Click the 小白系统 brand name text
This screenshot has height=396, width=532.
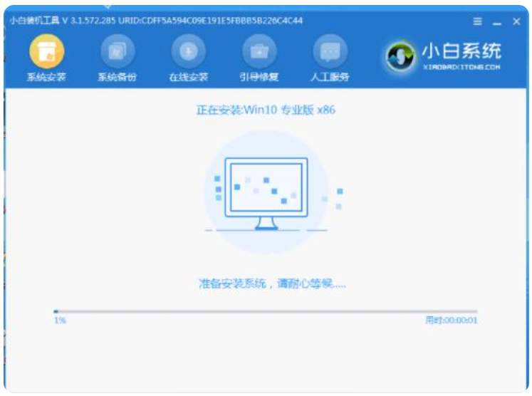click(462, 51)
